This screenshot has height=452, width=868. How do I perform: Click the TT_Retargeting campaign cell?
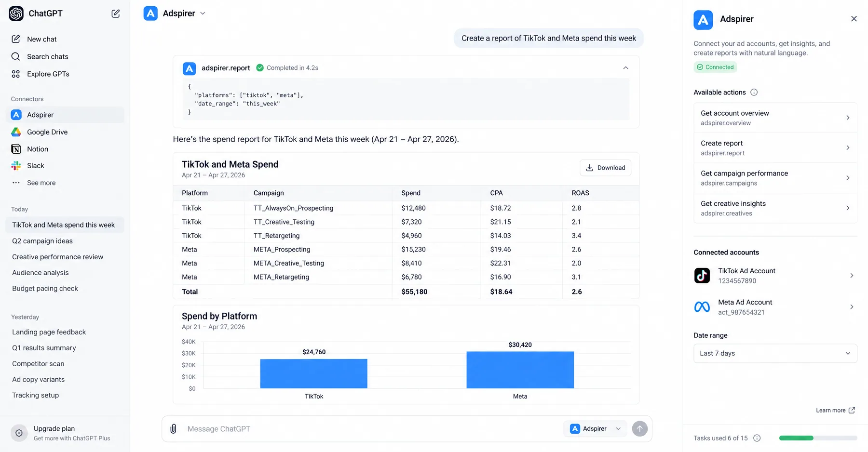(x=276, y=236)
